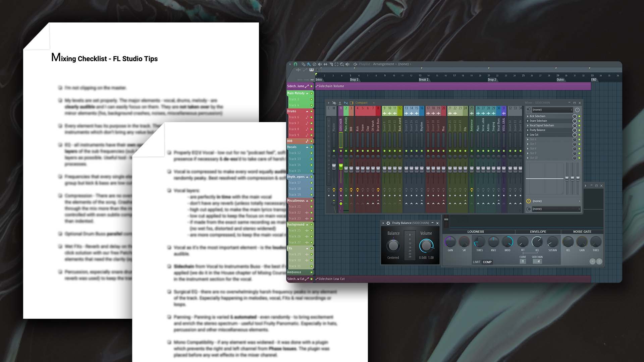
Task: Adjust the Fruity Balance Volume knob
Action: [426, 246]
